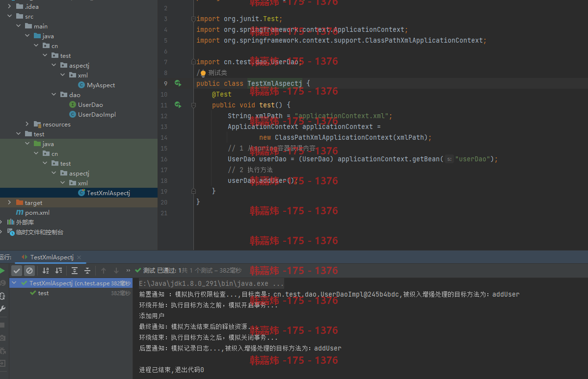The image size is (588, 379).
Task: Click line number 14 in the editor gutter
Action: (164, 137)
